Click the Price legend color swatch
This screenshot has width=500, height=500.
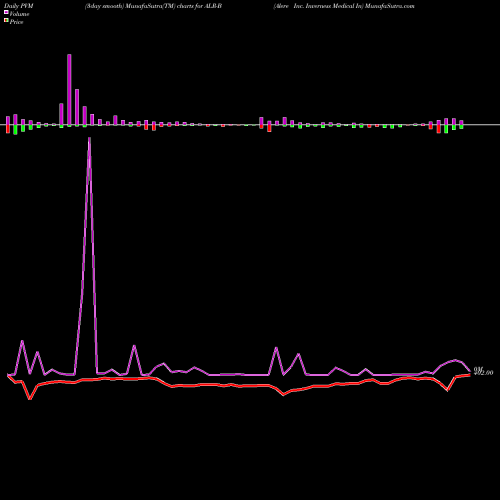pos(6,21)
